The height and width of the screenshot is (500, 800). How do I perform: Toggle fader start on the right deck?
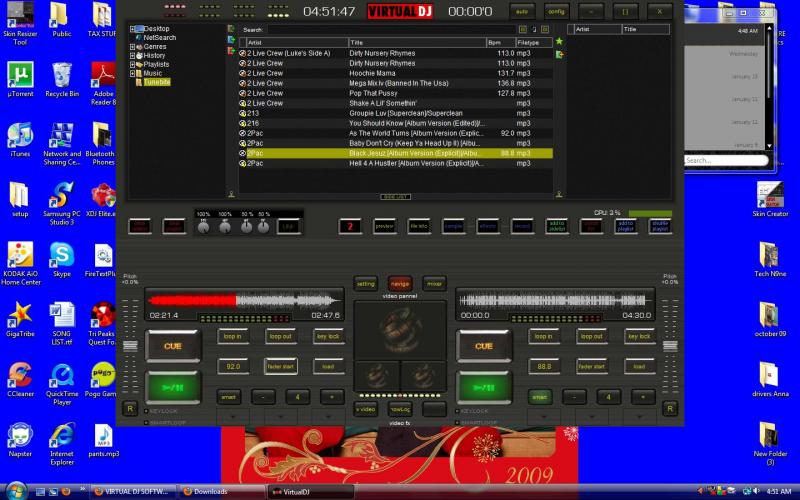pos(592,366)
